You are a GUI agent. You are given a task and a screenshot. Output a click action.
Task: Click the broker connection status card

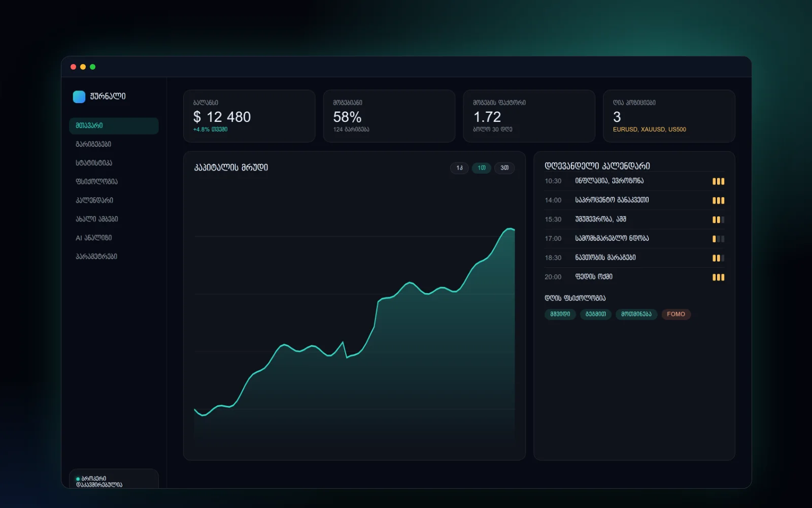(114, 479)
